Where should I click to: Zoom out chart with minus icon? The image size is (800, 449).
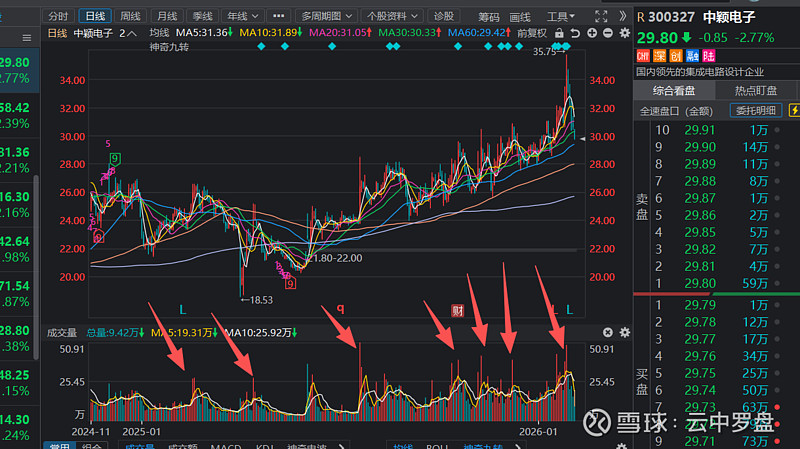pos(607,33)
